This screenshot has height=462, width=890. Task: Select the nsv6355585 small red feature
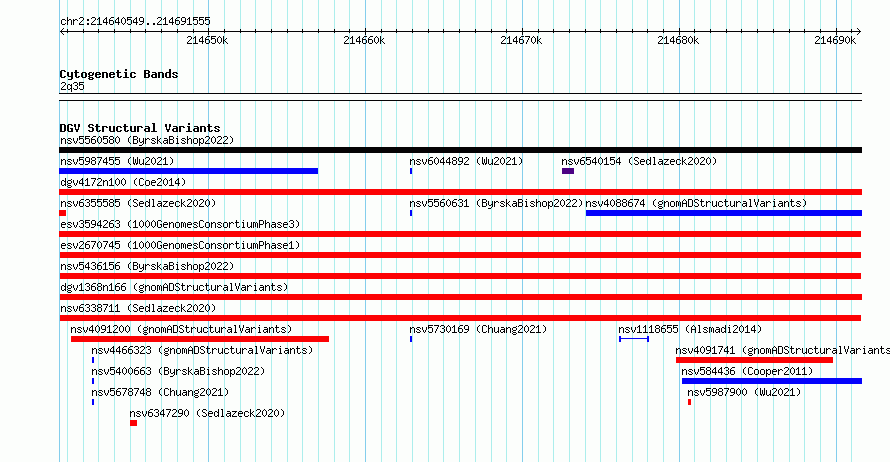pos(62,213)
